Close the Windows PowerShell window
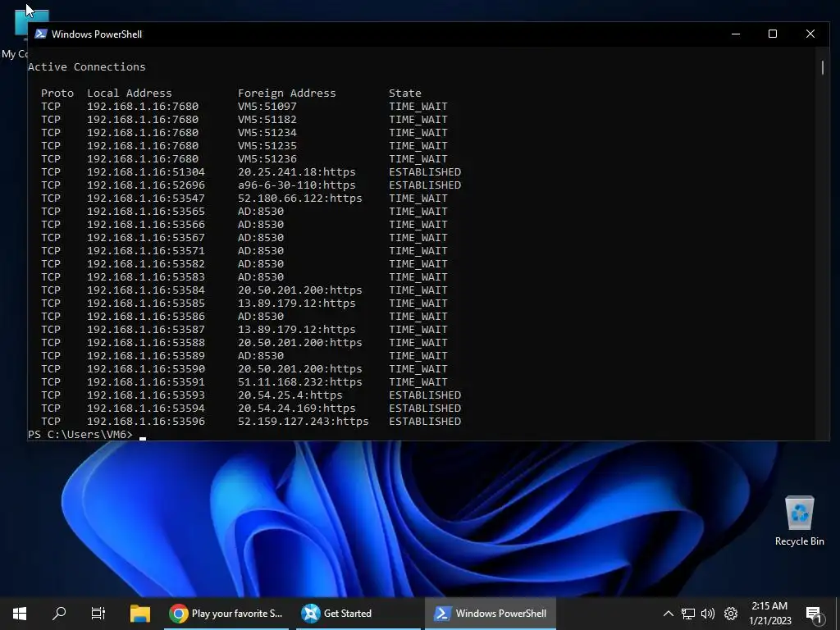Screen dimensions: 840x630 tap(810, 34)
